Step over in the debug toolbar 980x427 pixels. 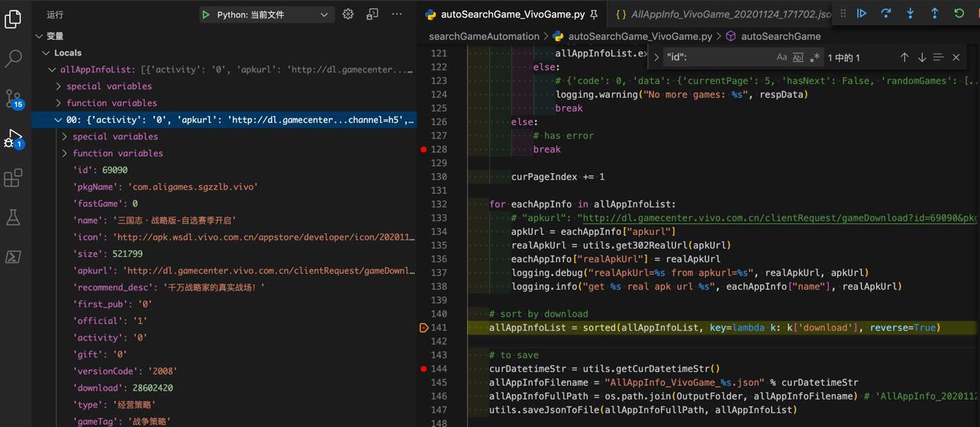886,14
